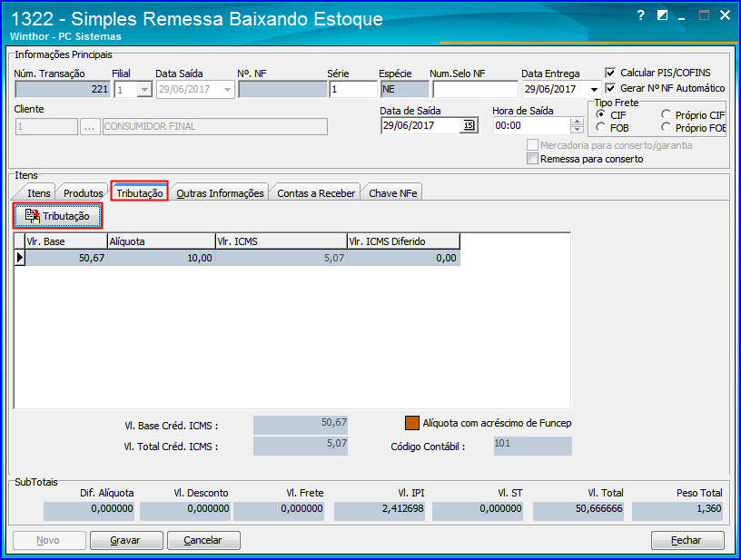Click the Dif. Alíquota subtotal value
The height and width of the screenshot is (560, 741).
tap(88, 511)
